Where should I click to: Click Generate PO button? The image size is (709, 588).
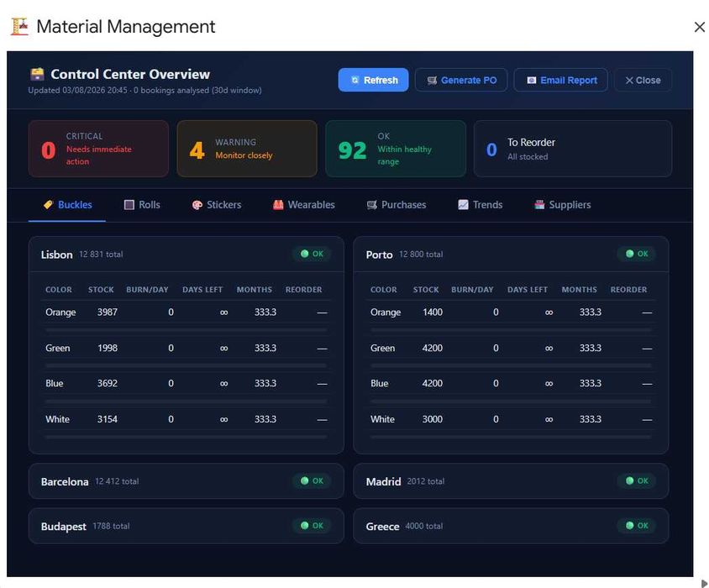[x=461, y=80]
